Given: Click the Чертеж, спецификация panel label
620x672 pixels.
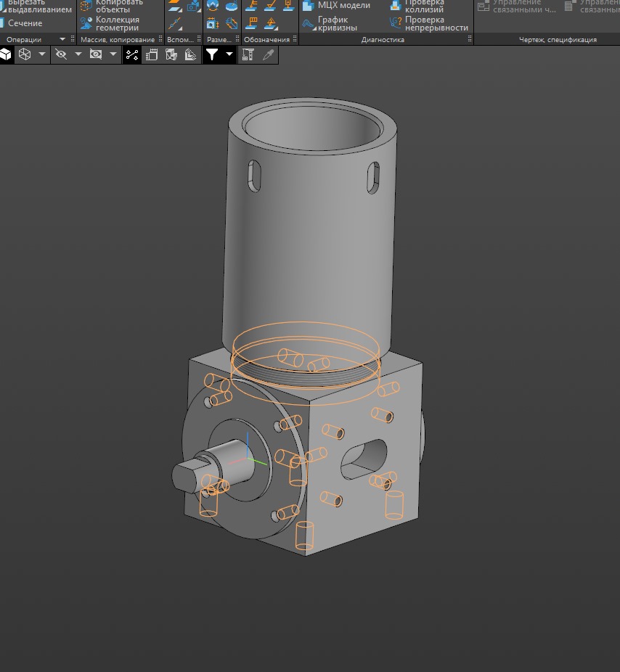Looking at the screenshot, I should pos(557,40).
